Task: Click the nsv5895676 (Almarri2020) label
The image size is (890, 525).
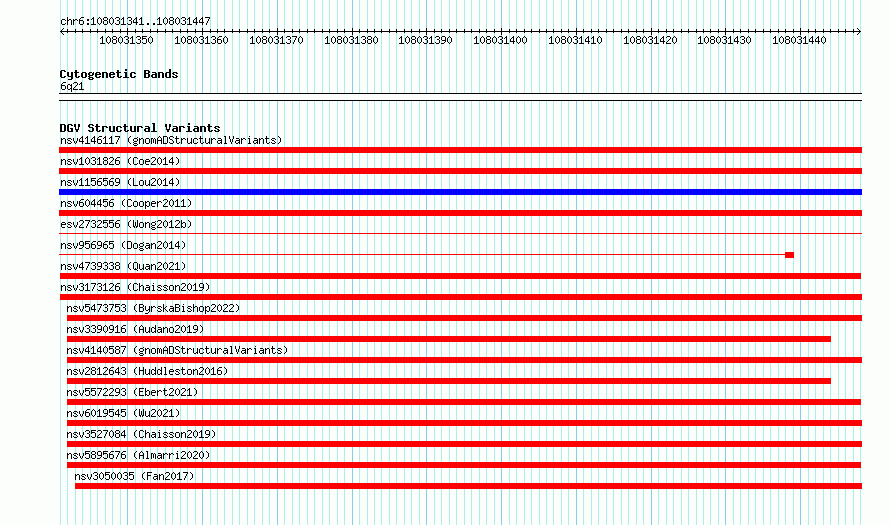Action: tap(138, 455)
